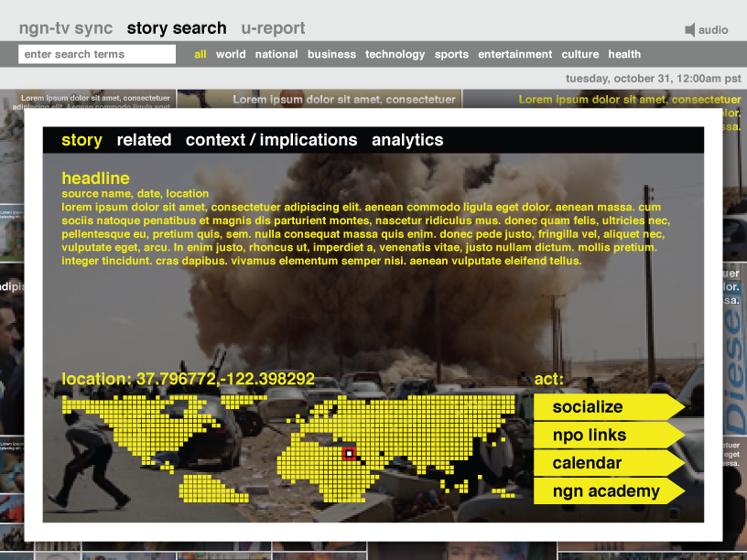This screenshot has width=747, height=560.
Task: Open the related tab
Action: click(144, 140)
